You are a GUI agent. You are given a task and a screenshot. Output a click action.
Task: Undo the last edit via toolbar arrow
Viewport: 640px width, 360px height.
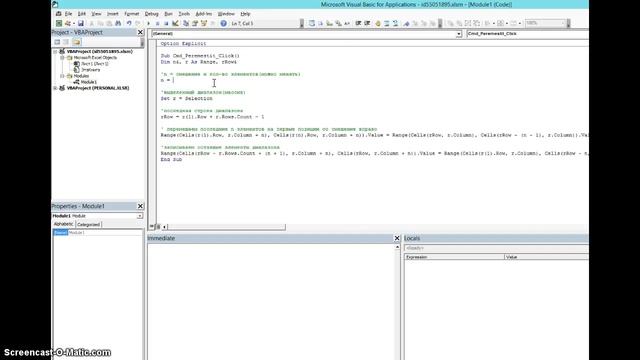[129, 23]
